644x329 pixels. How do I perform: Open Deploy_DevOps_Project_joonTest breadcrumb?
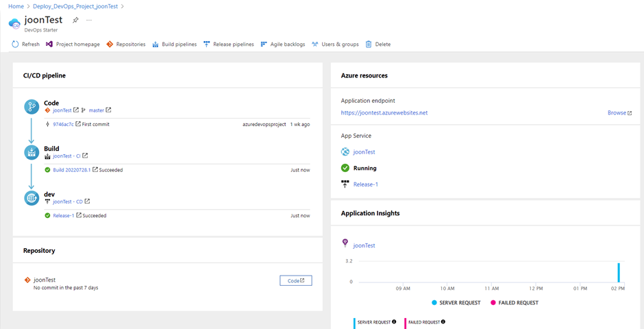(x=77, y=7)
